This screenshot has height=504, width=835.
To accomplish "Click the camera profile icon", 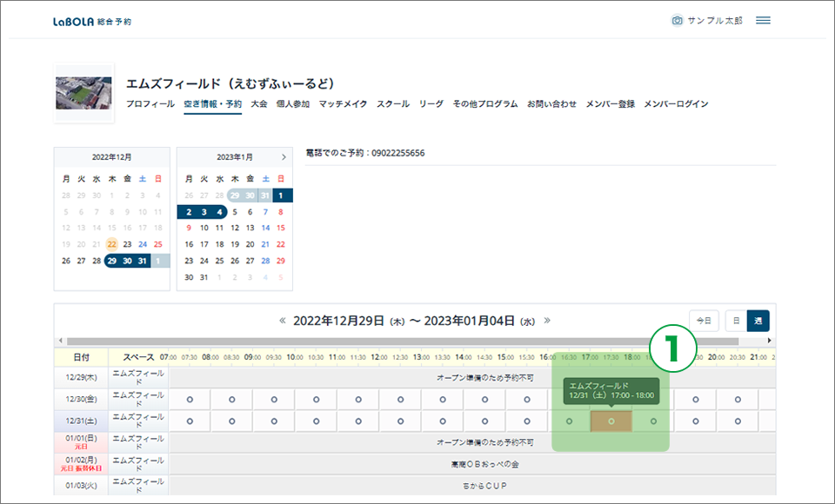I will point(677,21).
